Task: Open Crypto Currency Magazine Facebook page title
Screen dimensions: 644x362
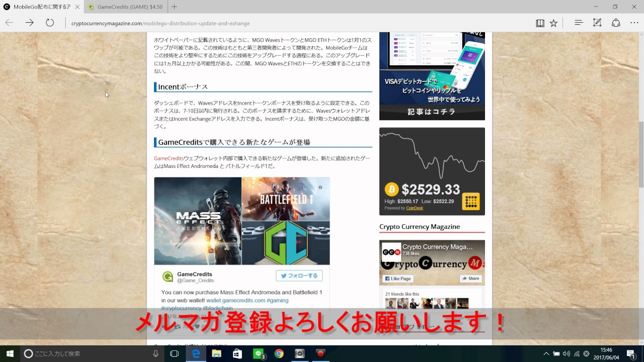Action: pyautogui.click(x=438, y=247)
